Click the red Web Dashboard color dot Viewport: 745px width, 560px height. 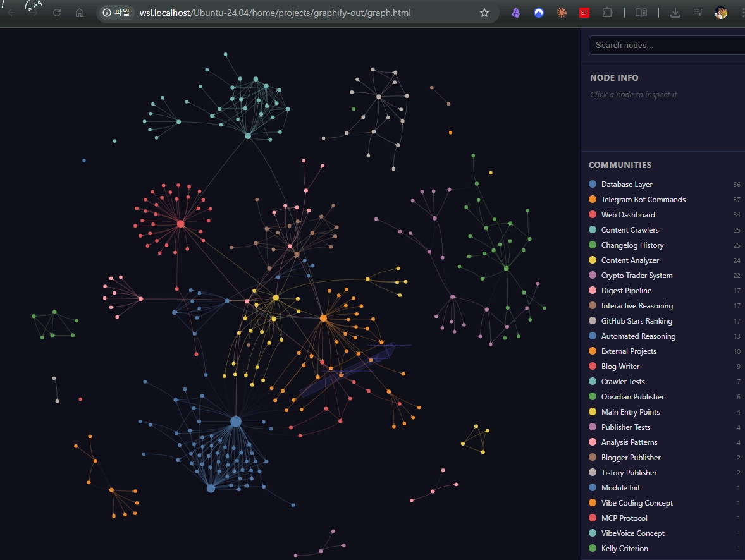point(593,214)
